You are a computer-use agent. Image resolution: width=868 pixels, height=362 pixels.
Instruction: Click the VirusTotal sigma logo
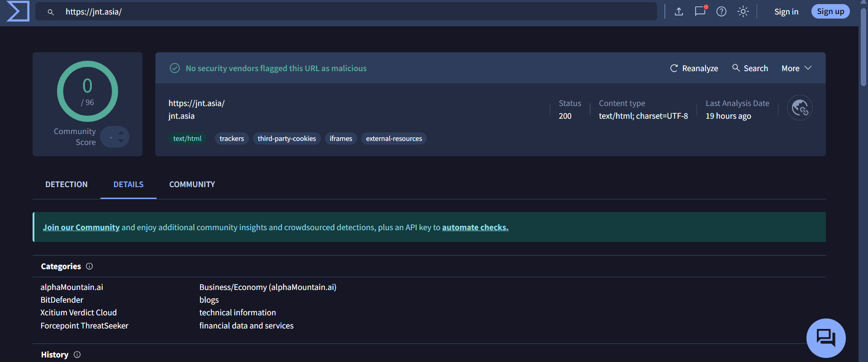pos(18,11)
